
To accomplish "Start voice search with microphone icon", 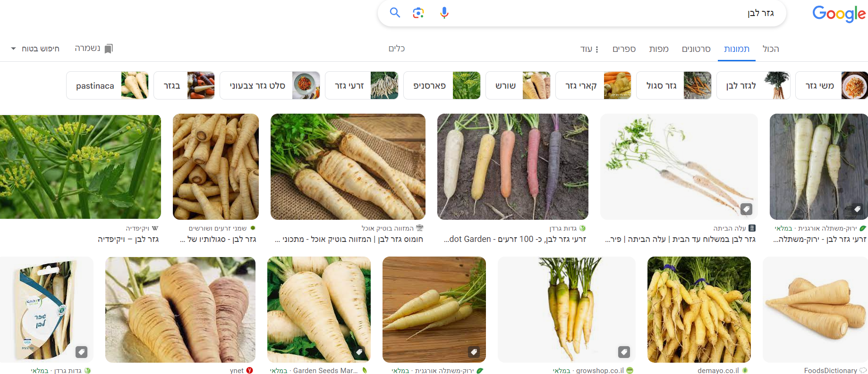I will [444, 13].
